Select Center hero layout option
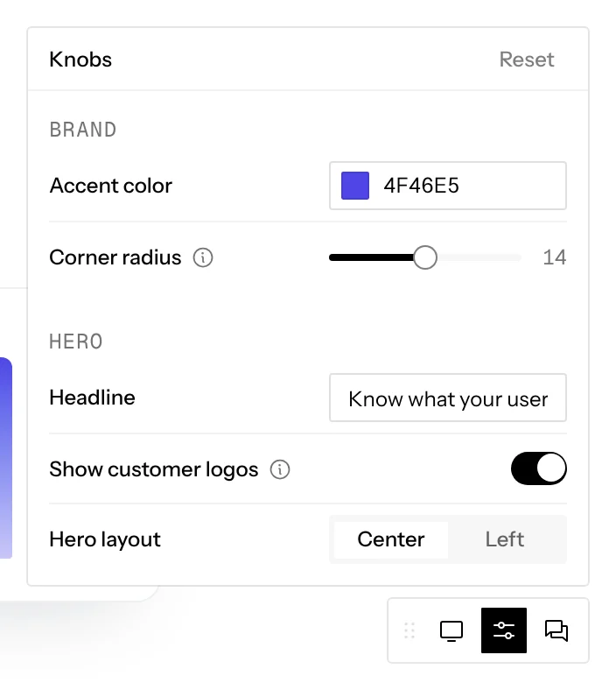 pyautogui.click(x=391, y=539)
